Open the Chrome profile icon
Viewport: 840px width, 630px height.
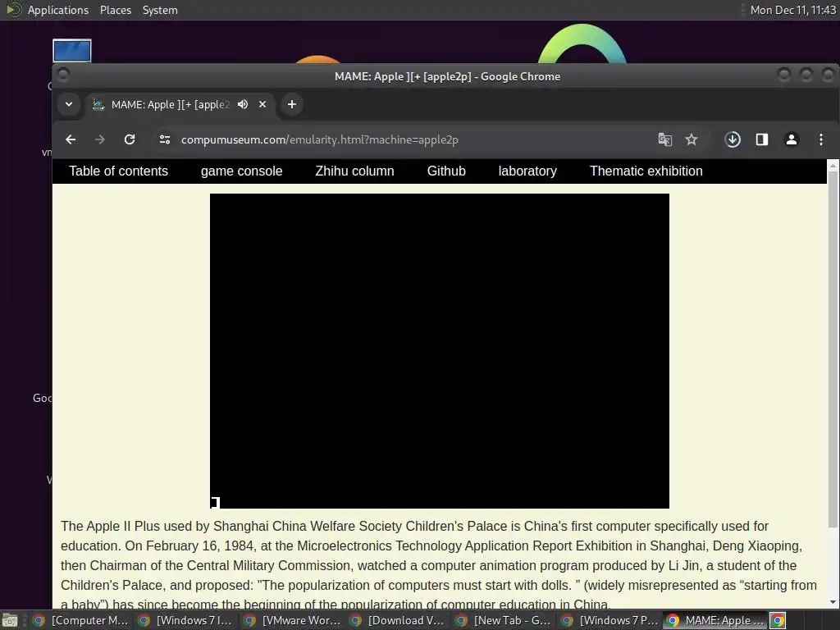point(792,139)
